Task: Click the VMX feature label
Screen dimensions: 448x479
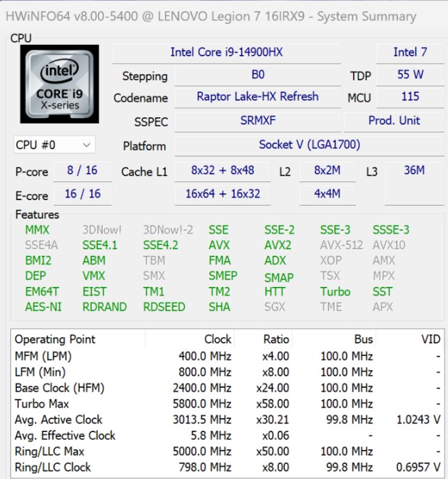Action: click(94, 276)
